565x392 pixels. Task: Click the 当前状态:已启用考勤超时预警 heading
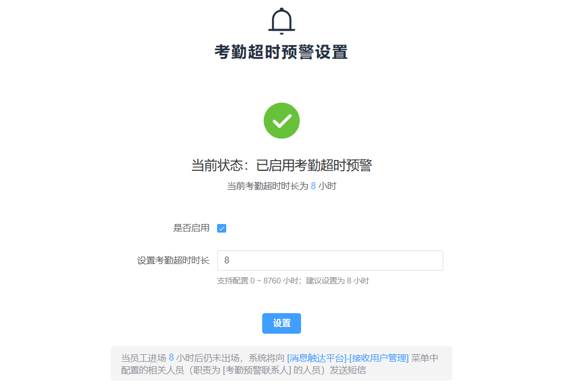(282, 165)
